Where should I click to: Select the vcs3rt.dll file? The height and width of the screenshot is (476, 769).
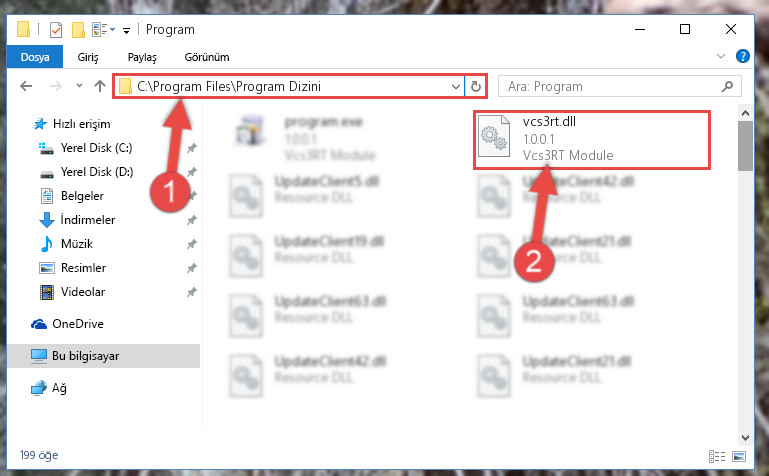click(591, 140)
